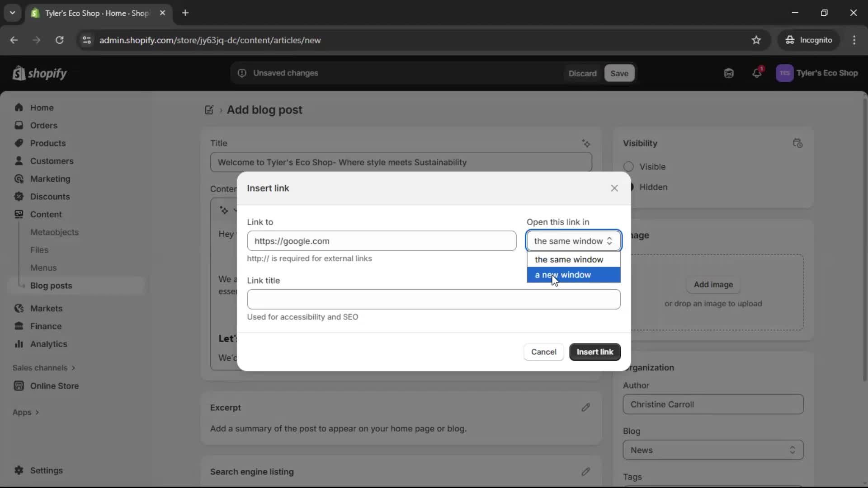This screenshot has height=488, width=868.
Task: Set visibility schedule with the clock icon
Action: pos(798,143)
